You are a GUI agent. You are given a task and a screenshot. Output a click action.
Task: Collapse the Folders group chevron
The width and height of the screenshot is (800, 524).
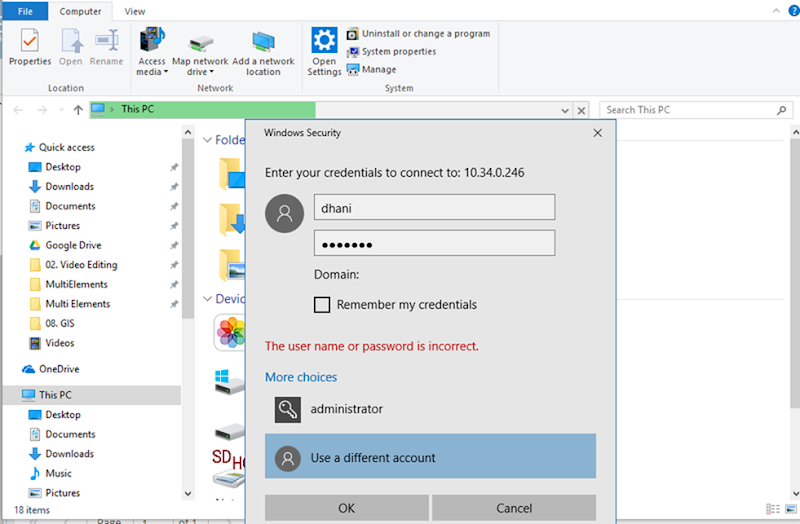(207, 140)
